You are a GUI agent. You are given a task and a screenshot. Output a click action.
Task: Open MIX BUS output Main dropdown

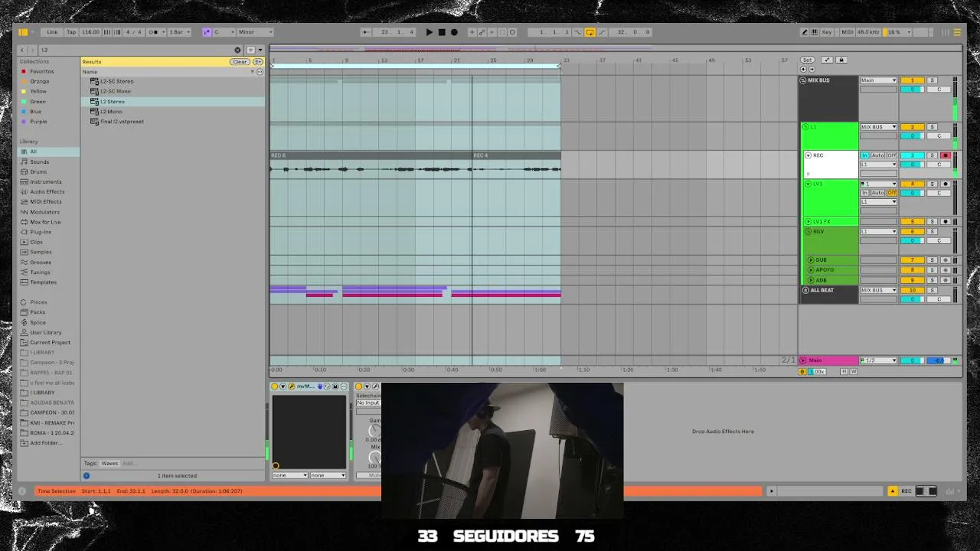click(x=878, y=80)
